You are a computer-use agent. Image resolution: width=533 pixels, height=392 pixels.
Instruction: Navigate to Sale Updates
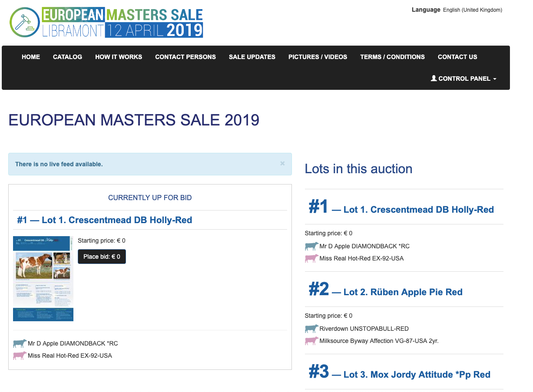pos(252,57)
